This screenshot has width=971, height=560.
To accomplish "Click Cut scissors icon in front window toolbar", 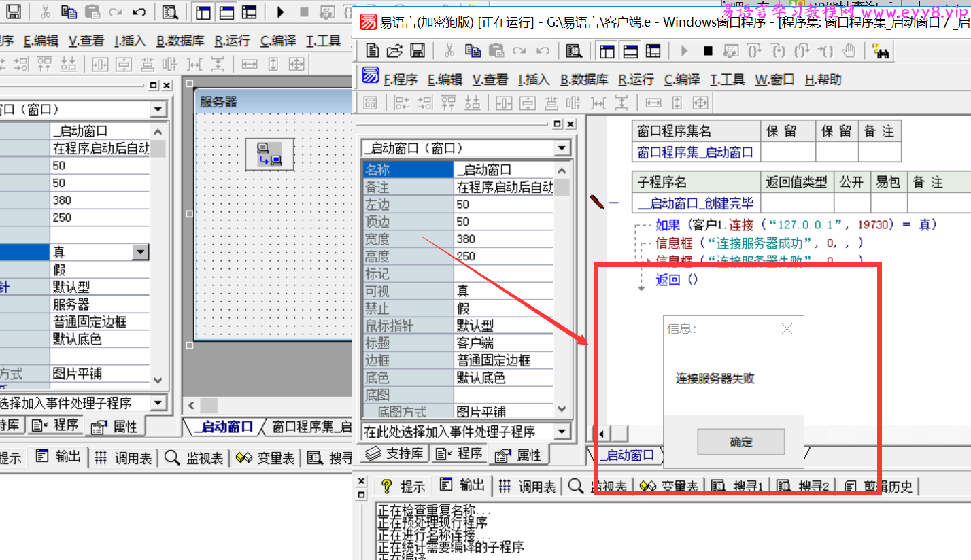I will (x=449, y=51).
